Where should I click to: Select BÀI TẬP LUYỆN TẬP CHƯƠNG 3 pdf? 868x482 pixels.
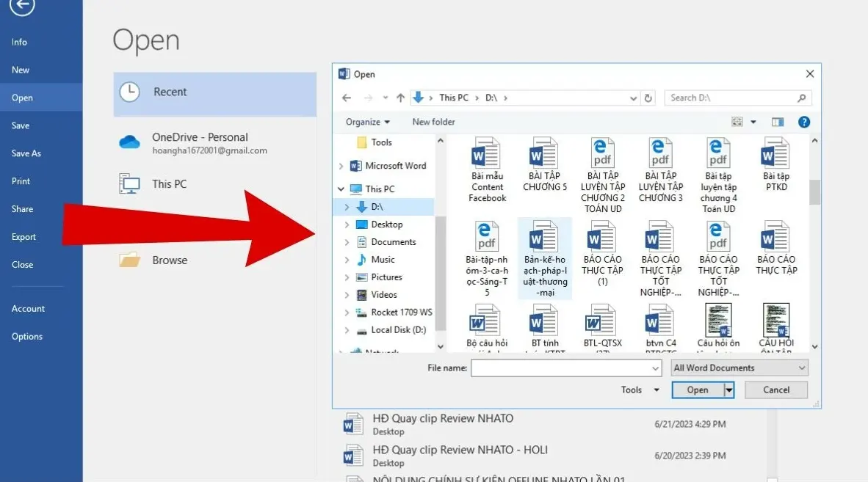click(x=660, y=170)
